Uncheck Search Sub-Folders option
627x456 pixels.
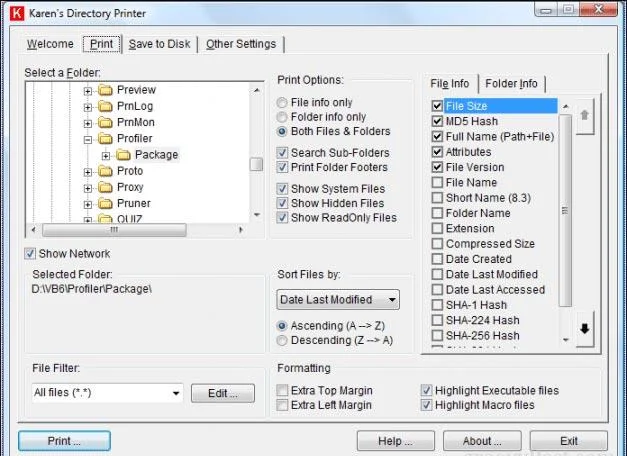[282, 153]
